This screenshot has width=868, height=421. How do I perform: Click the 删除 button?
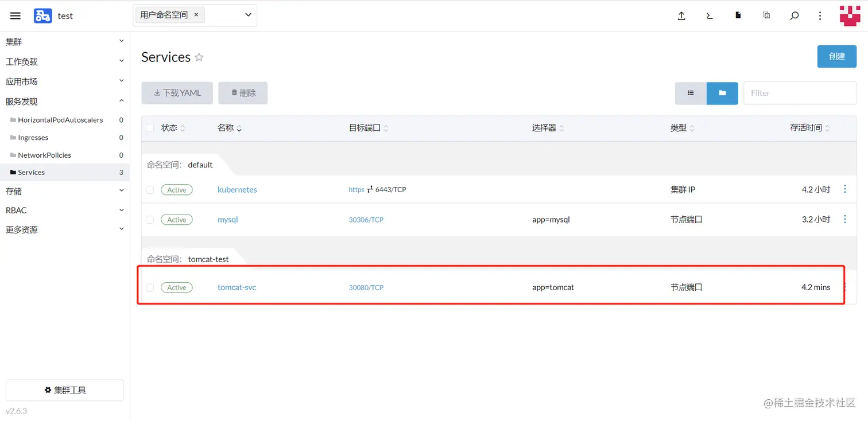[x=243, y=93]
